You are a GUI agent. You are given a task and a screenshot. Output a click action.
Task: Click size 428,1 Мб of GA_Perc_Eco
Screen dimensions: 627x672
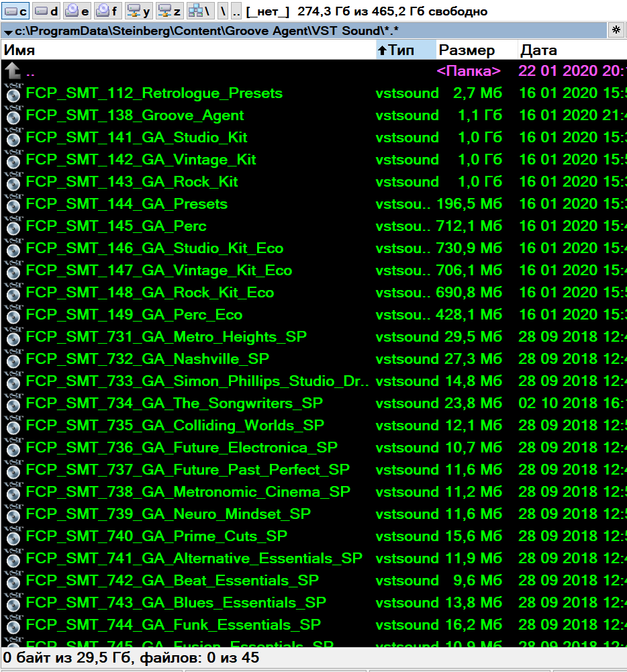469,315
